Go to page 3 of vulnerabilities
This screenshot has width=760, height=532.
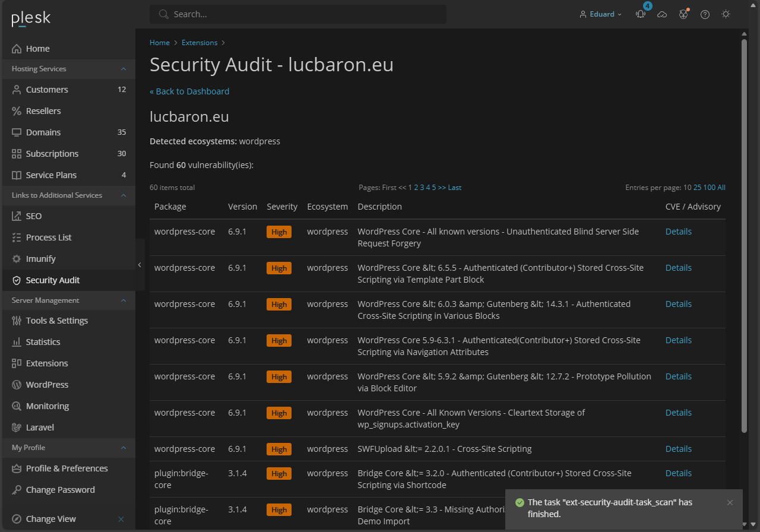[421, 187]
